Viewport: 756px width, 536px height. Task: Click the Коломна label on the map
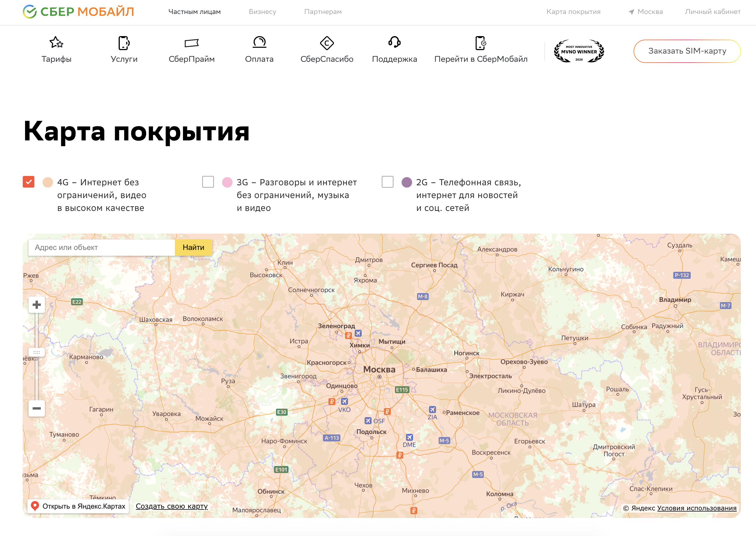coord(500,494)
